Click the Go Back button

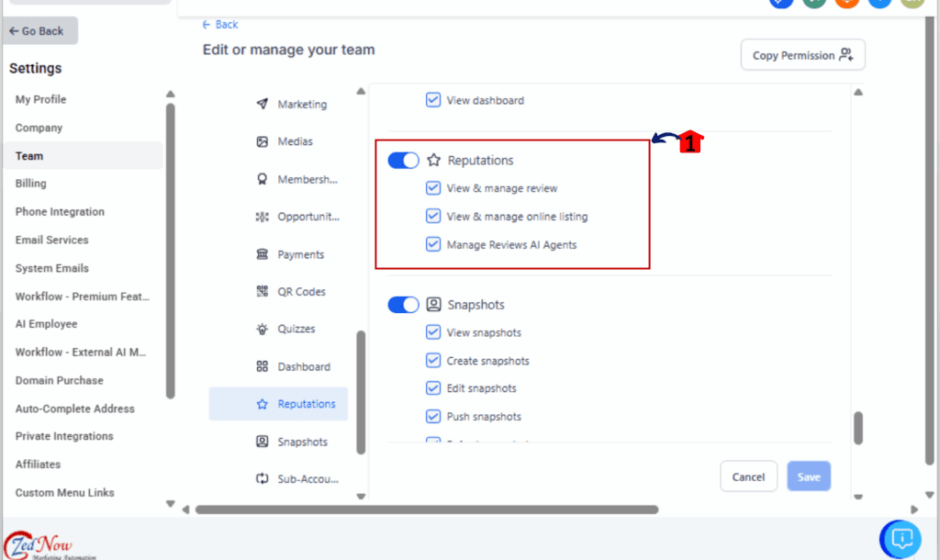[x=40, y=30]
